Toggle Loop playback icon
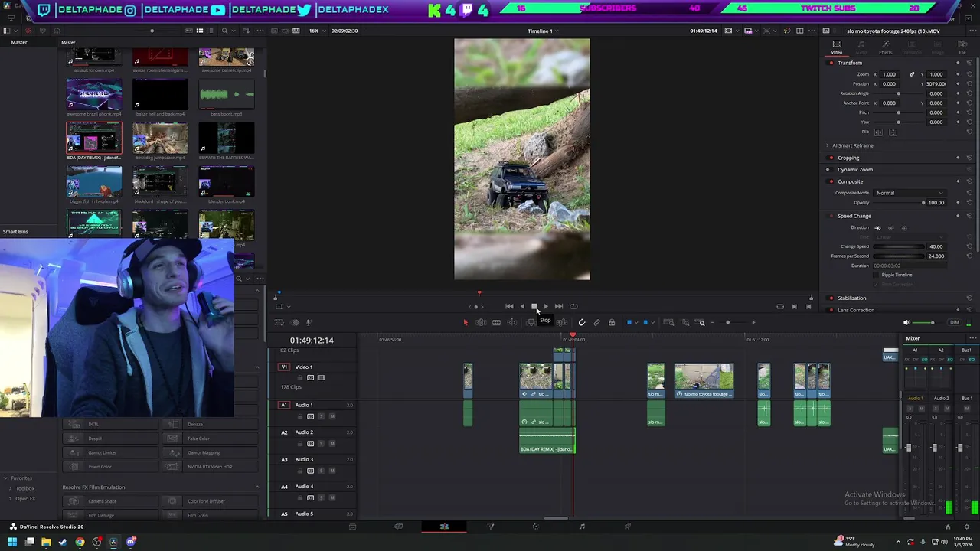Viewport: 980px width, 551px height. coord(573,306)
